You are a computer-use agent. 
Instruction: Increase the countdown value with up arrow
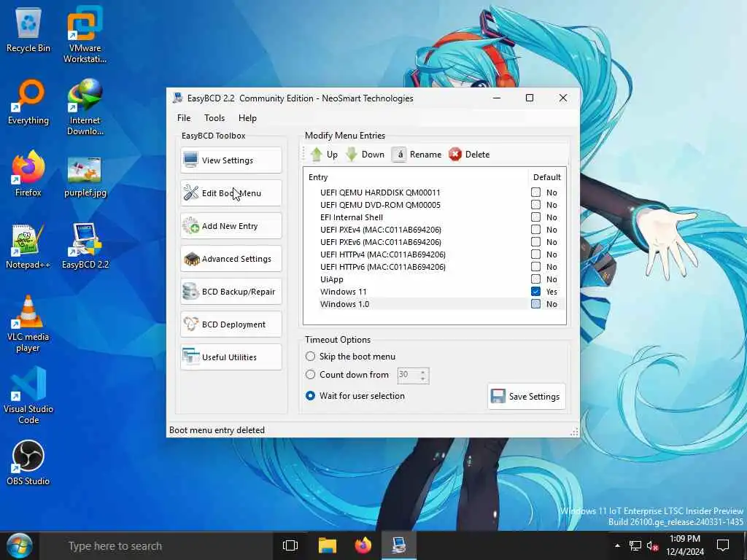[423, 371]
